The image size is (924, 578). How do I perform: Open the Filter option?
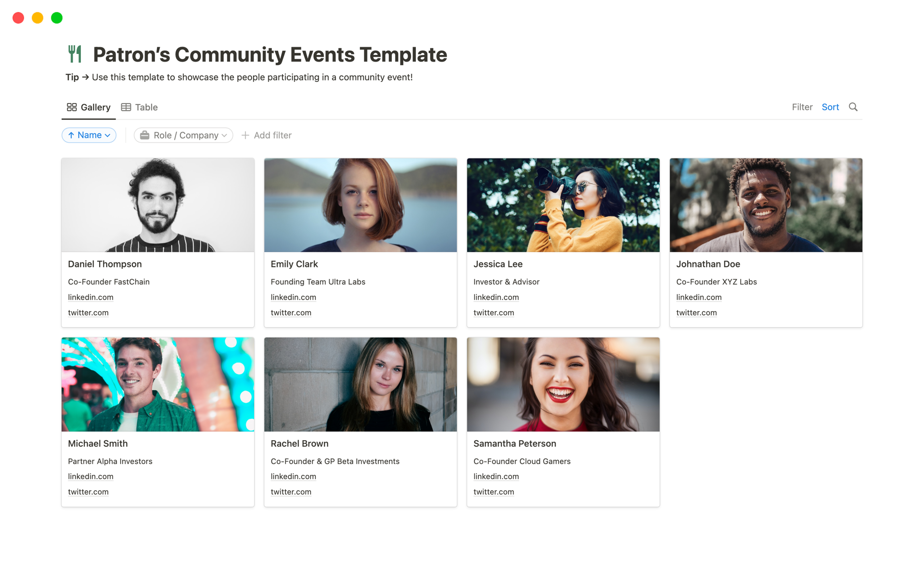802,107
